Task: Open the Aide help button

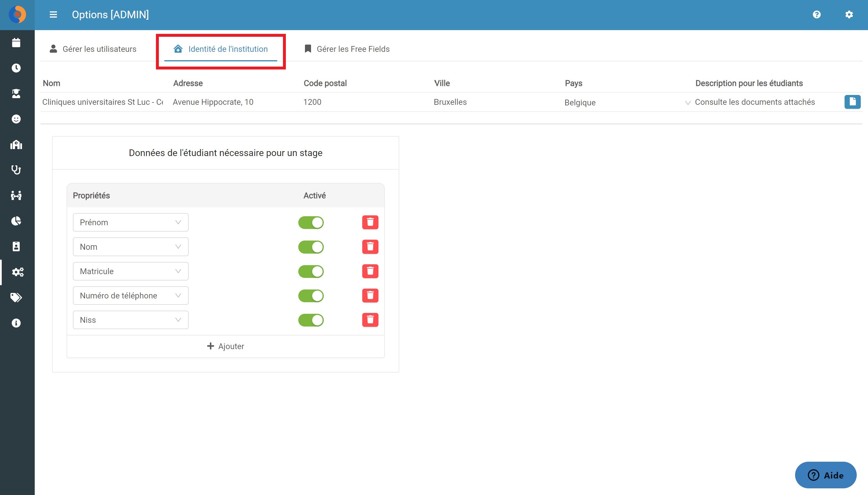Action: coord(825,475)
